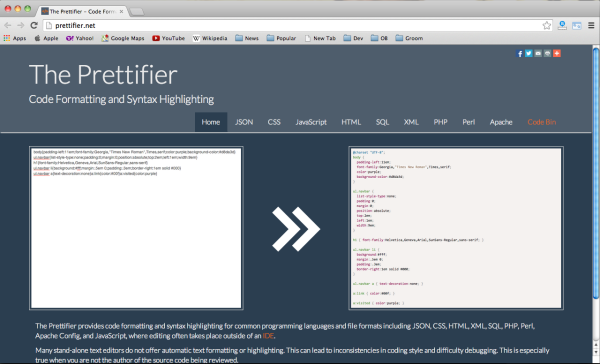Screen dimensions: 600x364
Task: Open the Yahoo! bookmark
Action: point(80,38)
